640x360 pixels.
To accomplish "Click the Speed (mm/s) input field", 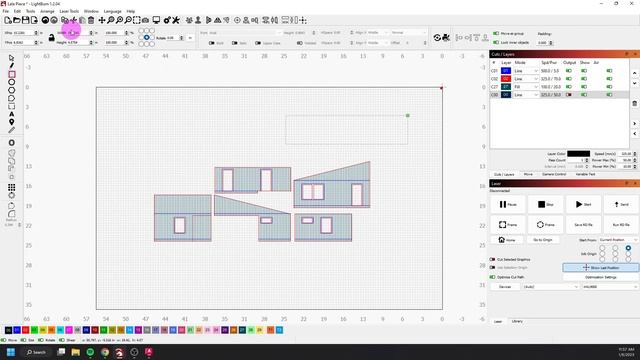I will (627, 154).
